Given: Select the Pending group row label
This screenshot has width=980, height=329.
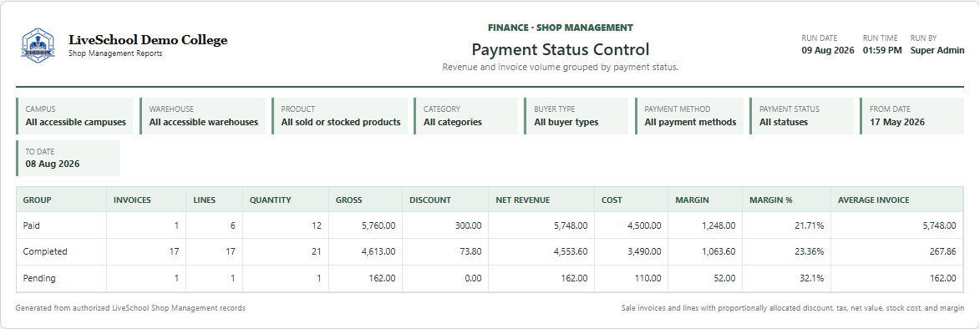Looking at the screenshot, I should 39,278.
